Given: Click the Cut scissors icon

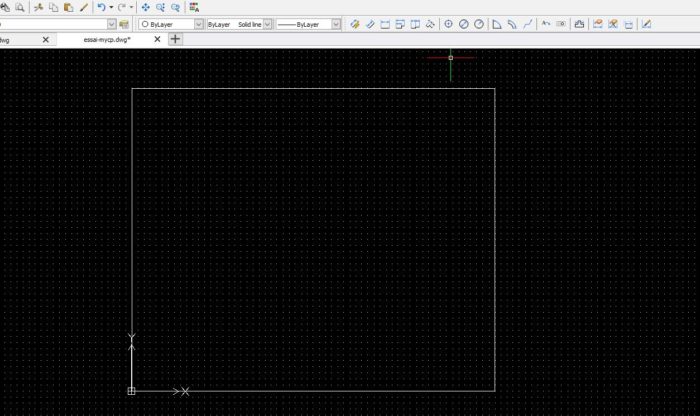Looking at the screenshot, I should 39,7.
